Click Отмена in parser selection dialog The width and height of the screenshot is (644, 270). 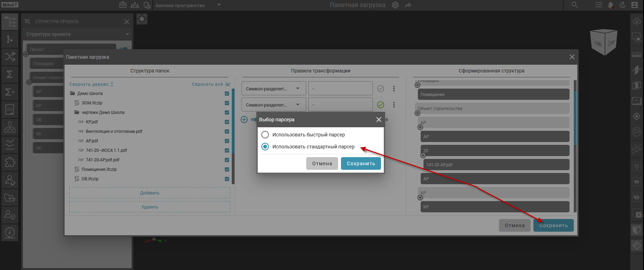(x=322, y=163)
